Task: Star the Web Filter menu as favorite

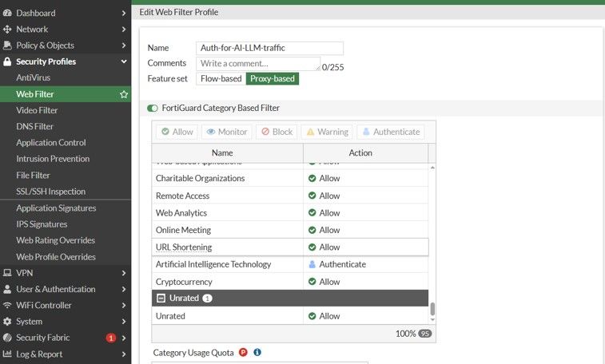Action: tap(123, 94)
